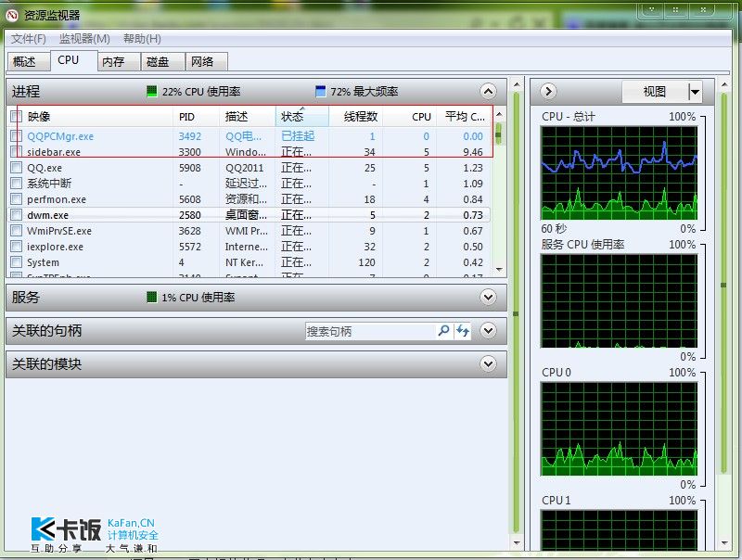Expand the 服务 section chevron
The width and height of the screenshot is (742, 560).
pyautogui.click(x=488, y=297)
